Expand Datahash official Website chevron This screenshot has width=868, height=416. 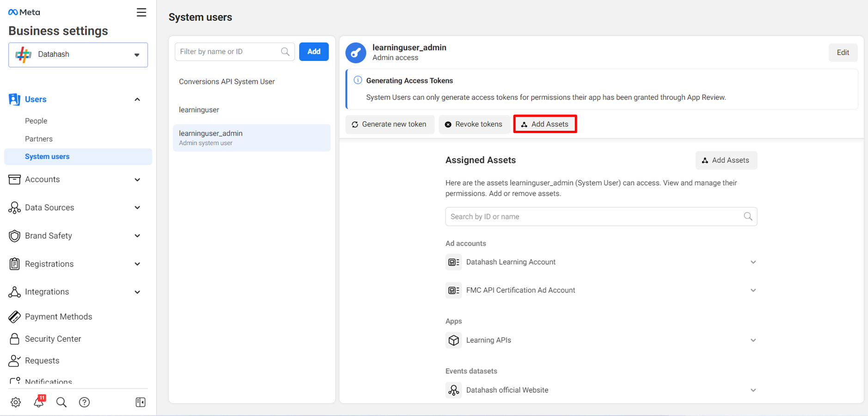pos(753,390)
